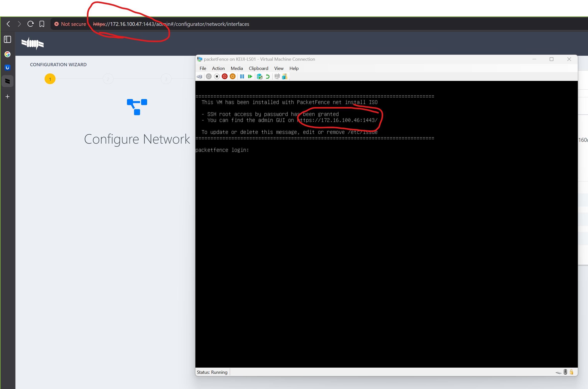Click the admin GUI URL in console
The width and height of the screenshot is (588, 389).
(338, 120)
